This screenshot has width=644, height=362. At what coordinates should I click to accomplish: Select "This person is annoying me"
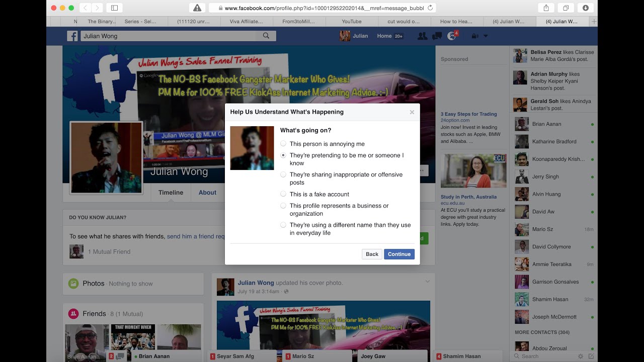point(283,144)
